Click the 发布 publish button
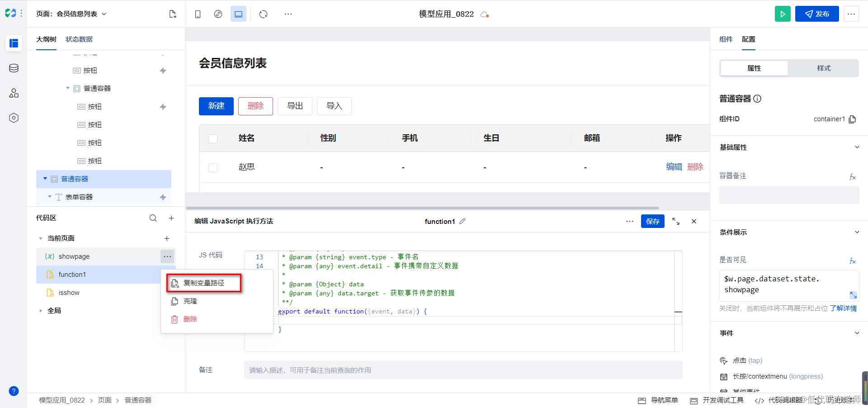This screenshot has width=868, height=408. 817,14
